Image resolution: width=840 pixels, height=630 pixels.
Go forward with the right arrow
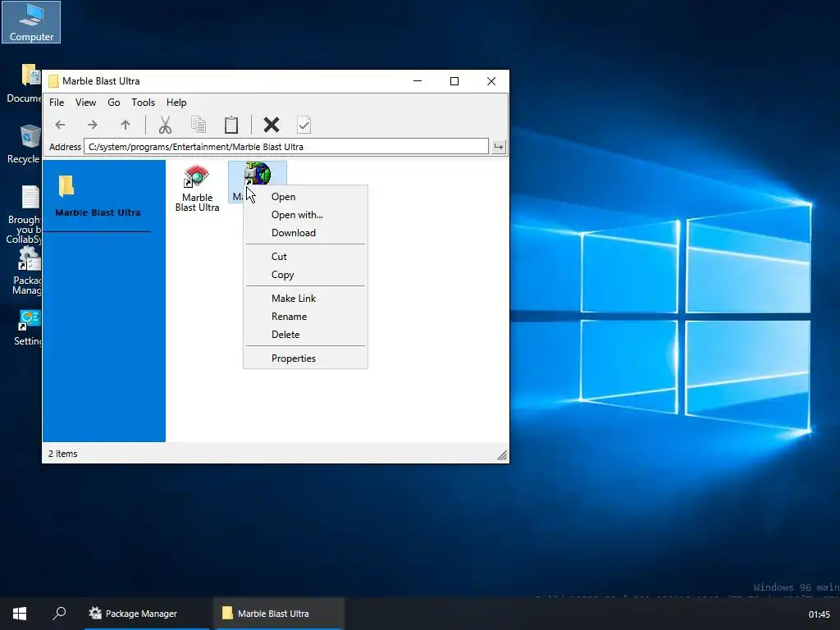93,125
